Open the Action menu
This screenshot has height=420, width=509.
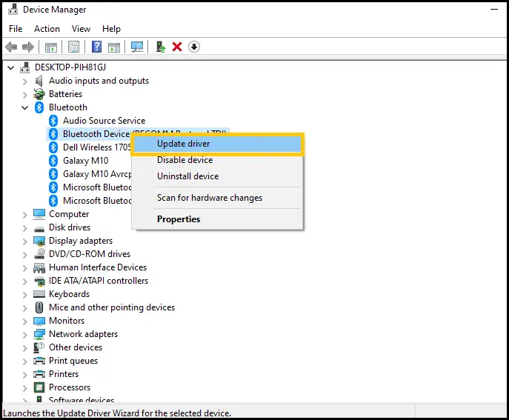(47, 29)
